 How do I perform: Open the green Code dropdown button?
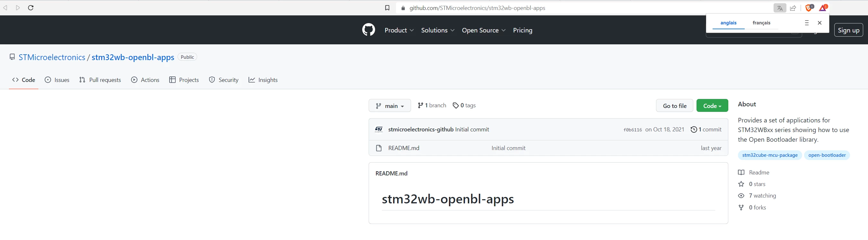tap(712, 105)
